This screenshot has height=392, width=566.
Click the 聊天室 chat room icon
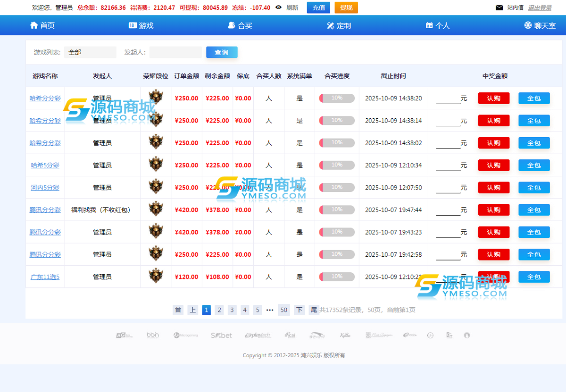[528, 25]
